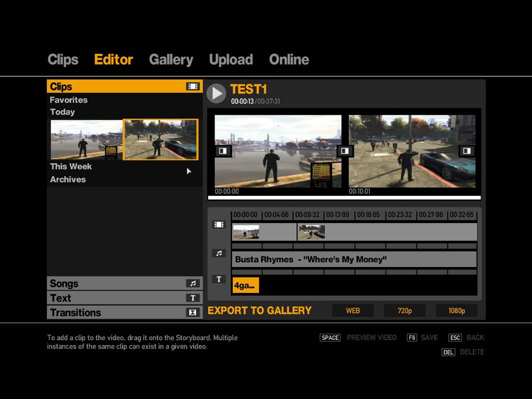Viewport: 532px width, 399px height.
Task: Select the highlighted car clip thumbnail under Today
Action: pos(161,139)
